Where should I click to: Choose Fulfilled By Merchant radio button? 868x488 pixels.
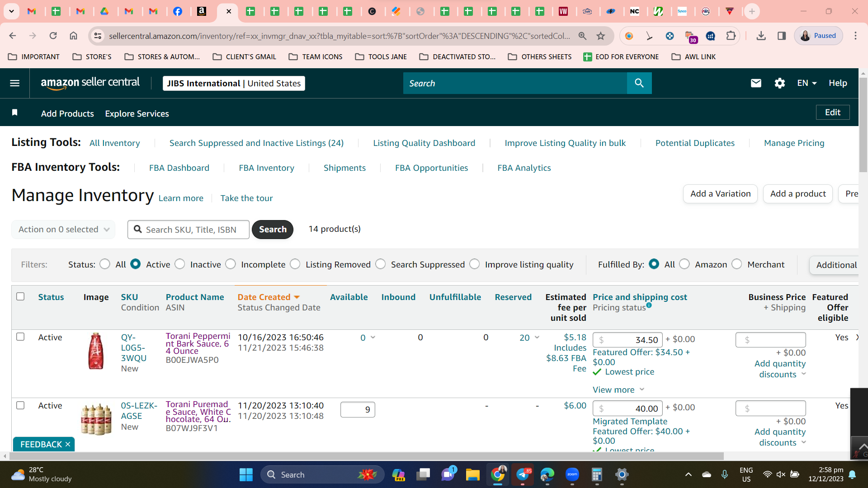coord(737,264)
